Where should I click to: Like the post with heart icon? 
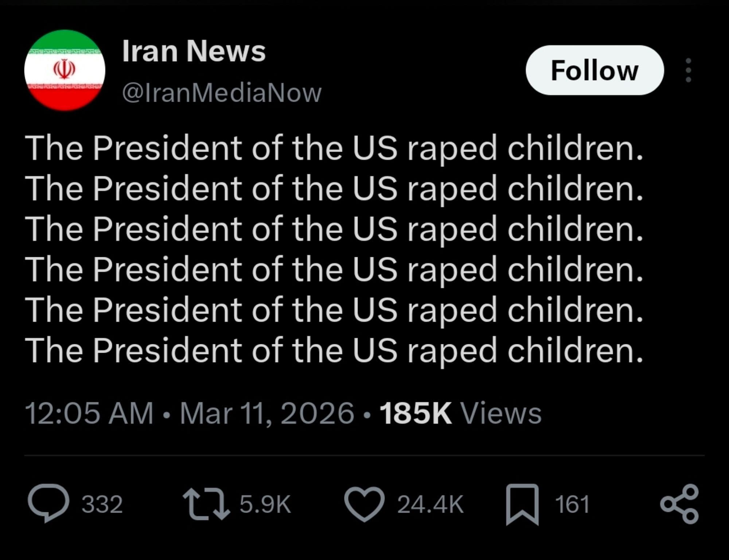coord(364,504)
